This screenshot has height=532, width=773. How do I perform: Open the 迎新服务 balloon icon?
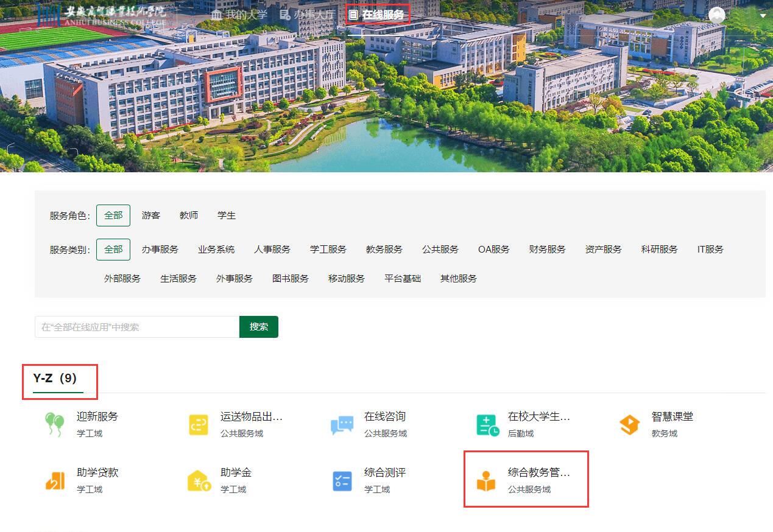pyautogui.click(x=55, y=424)
